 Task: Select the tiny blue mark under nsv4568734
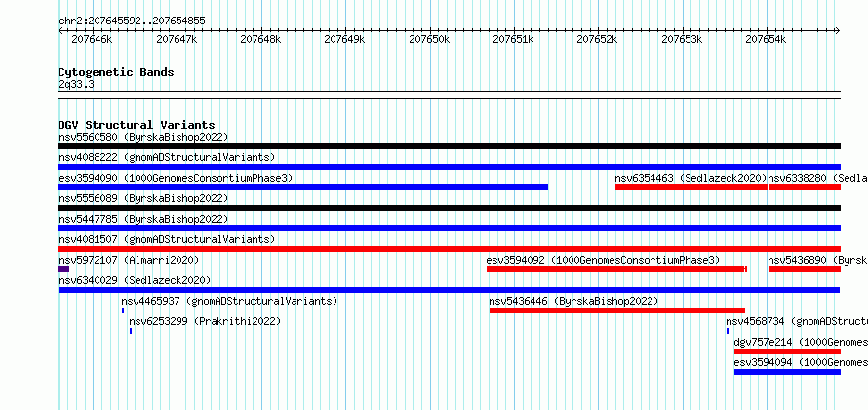pyautogui.click(x=728, y=331)
